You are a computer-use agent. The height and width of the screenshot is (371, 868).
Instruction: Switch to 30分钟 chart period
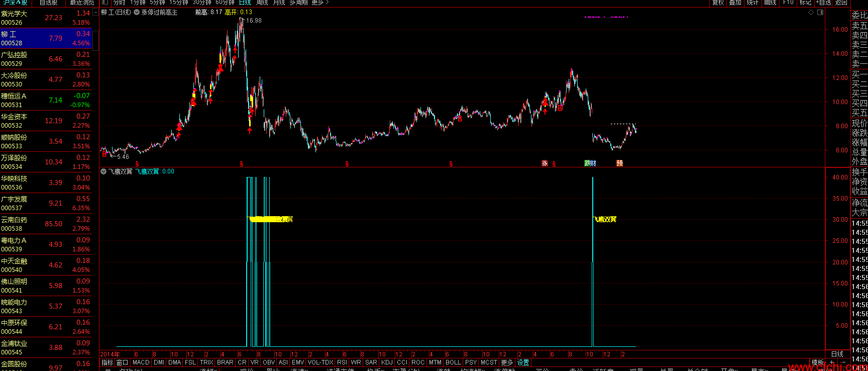click(202, 3)
